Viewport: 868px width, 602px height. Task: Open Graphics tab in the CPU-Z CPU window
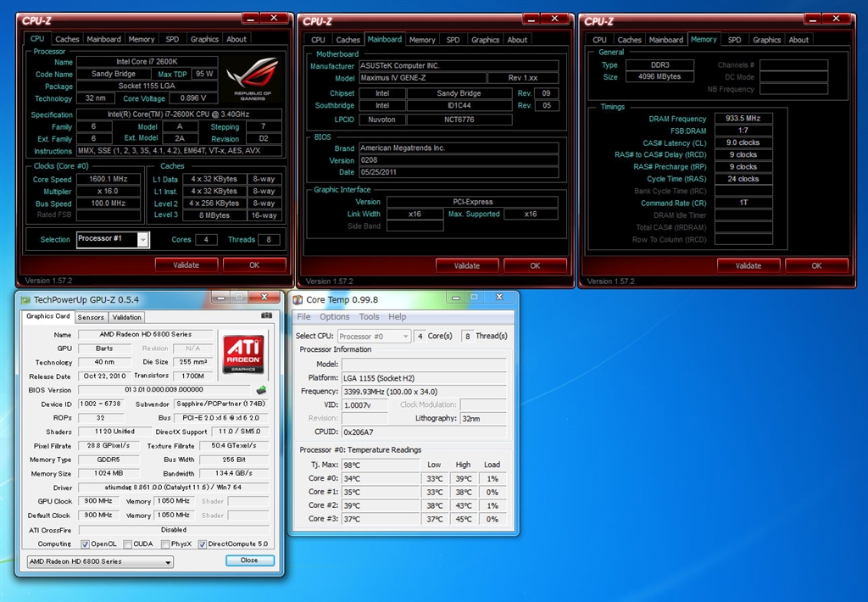point(204,39)
